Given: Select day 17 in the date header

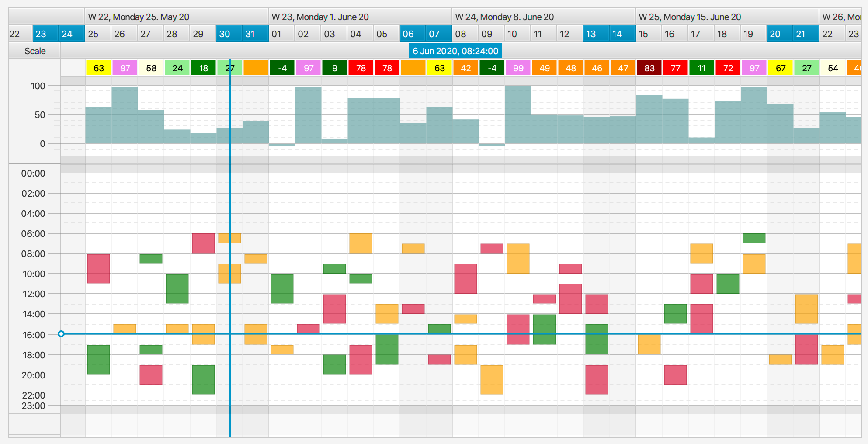Looking at the screenshot, I should (695, 34).
